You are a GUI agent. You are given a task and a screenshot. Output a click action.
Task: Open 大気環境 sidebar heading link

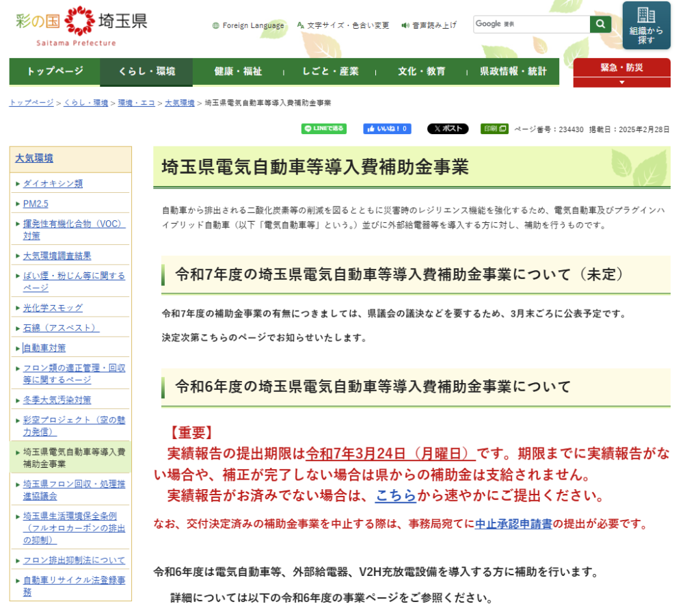34,158
